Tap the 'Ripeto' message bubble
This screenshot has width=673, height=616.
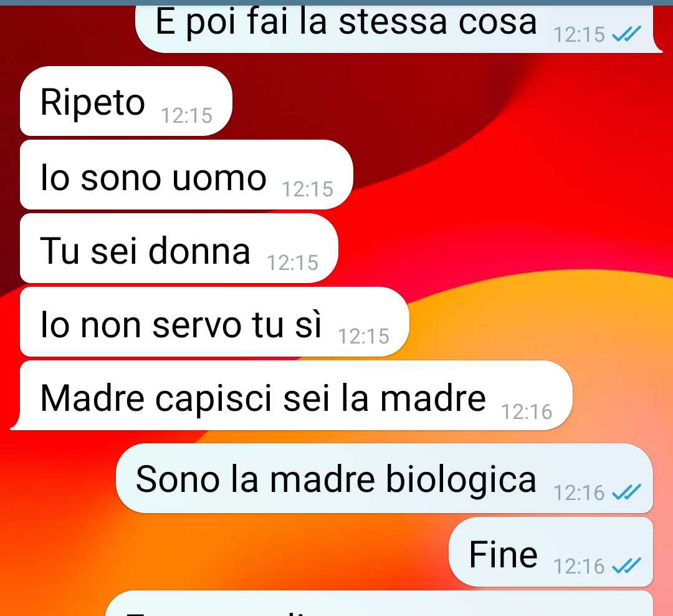coord(126,102)
